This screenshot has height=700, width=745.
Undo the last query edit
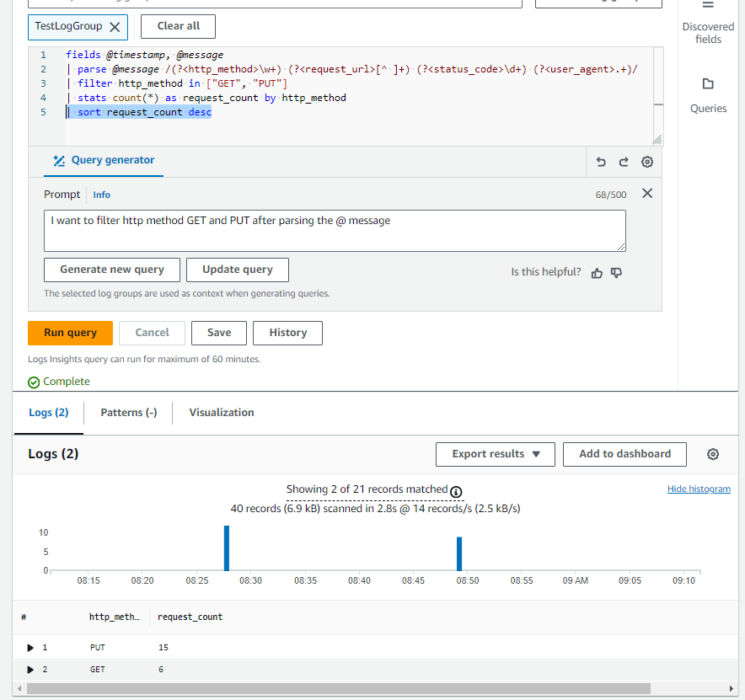click(x=599, y=162)
